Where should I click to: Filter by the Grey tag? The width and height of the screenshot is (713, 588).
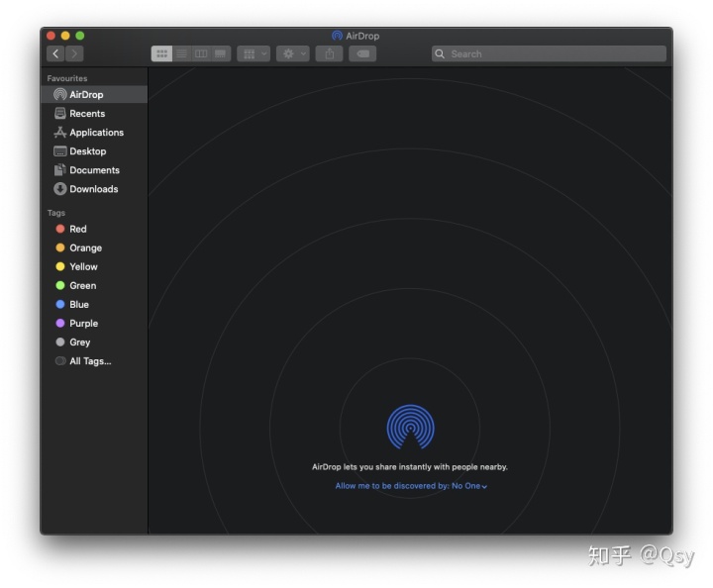[x=94, y=343]
